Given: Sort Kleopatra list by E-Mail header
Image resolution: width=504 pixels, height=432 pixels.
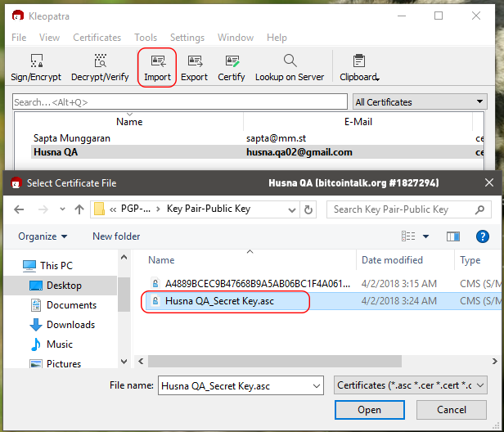Looking at the screenshot, I should pyautogui.click(x=358, y=122).
